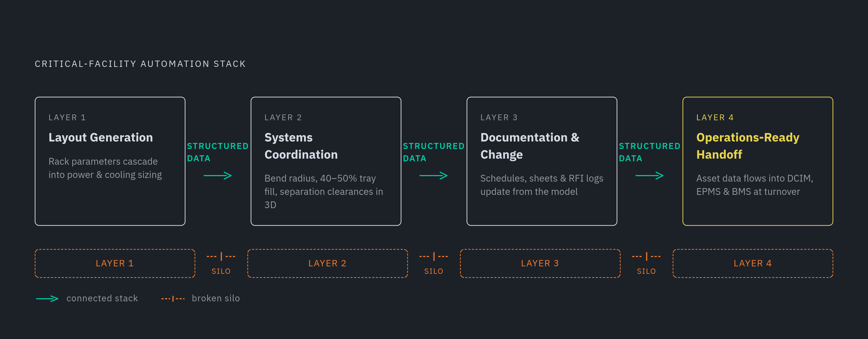Image resolution: width=868 pixels, height=339 pixels.
Task: Click the "Documentation & Change" heading
Action: (530, 146)
